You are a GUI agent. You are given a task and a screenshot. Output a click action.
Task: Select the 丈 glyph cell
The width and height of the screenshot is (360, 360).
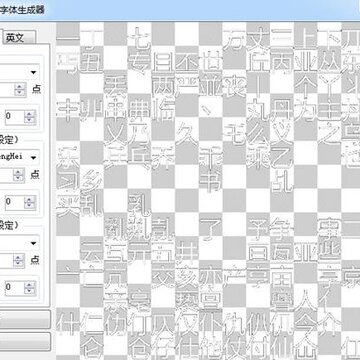pyautogui.click(x=258, y=38)
